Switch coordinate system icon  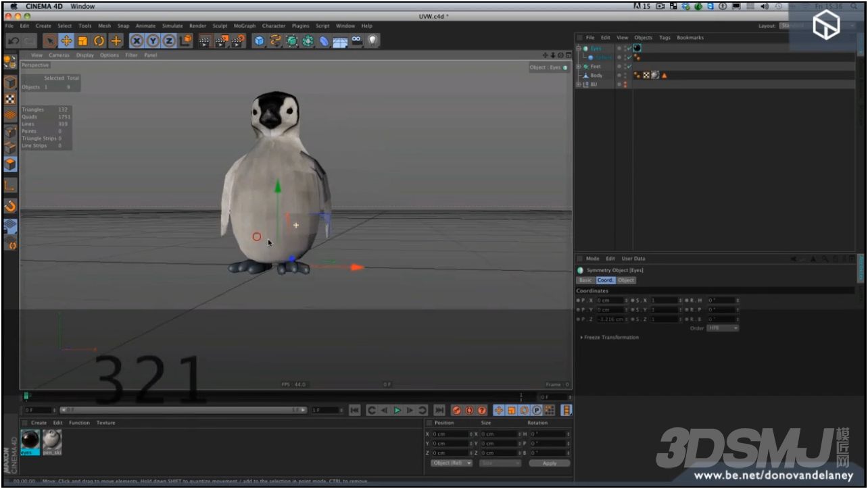tap(186, 41)
